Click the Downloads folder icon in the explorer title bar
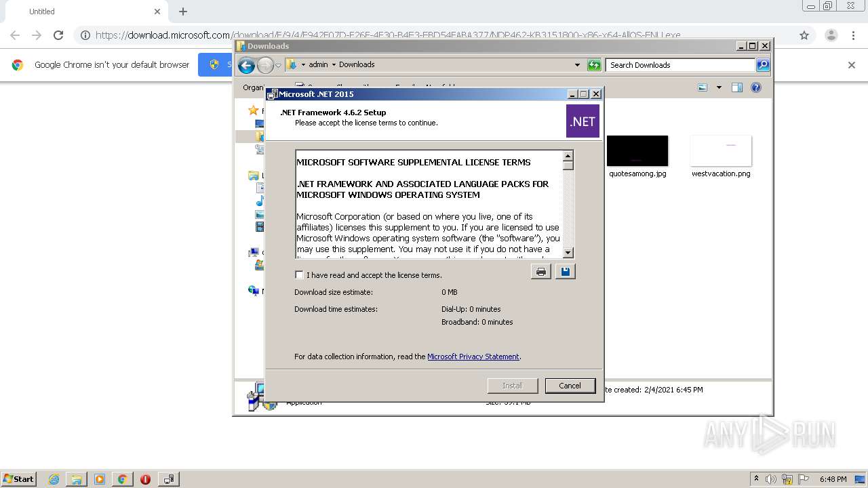The height and width of the screenshot is (488, 868). [x=241, y=46]
